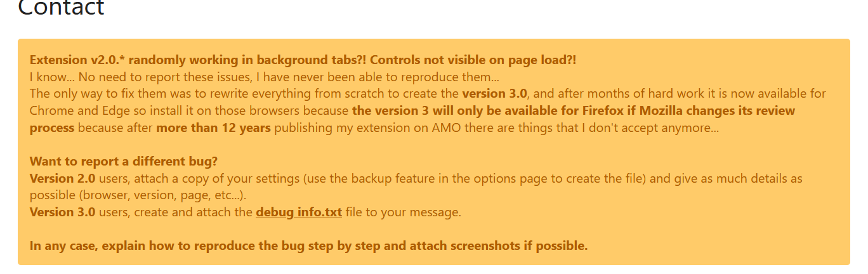
Task: Click the 'file to your message' text
Action: [x=404, y=212]
